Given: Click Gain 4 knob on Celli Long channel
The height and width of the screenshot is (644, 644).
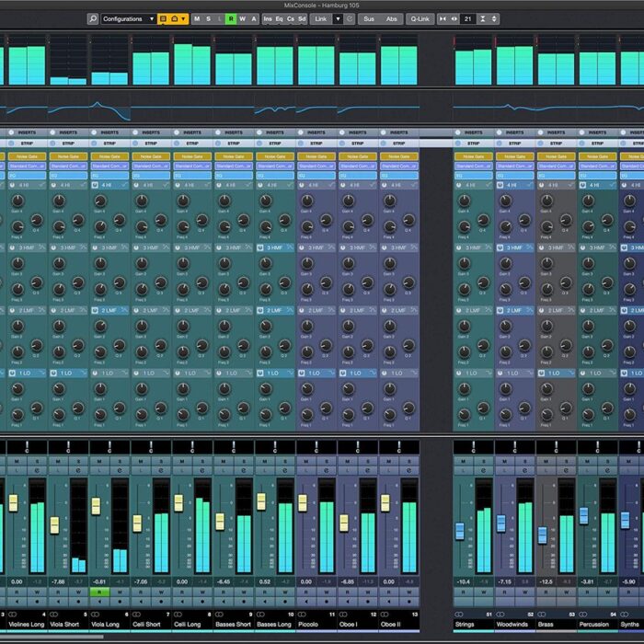Looking at the screenshot, I should click(183, 201).
